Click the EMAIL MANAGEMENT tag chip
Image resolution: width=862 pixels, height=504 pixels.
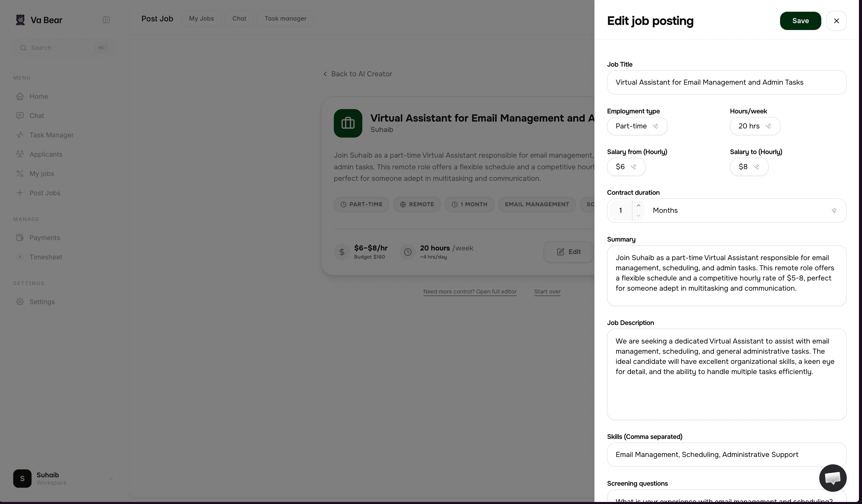(537, 204)
